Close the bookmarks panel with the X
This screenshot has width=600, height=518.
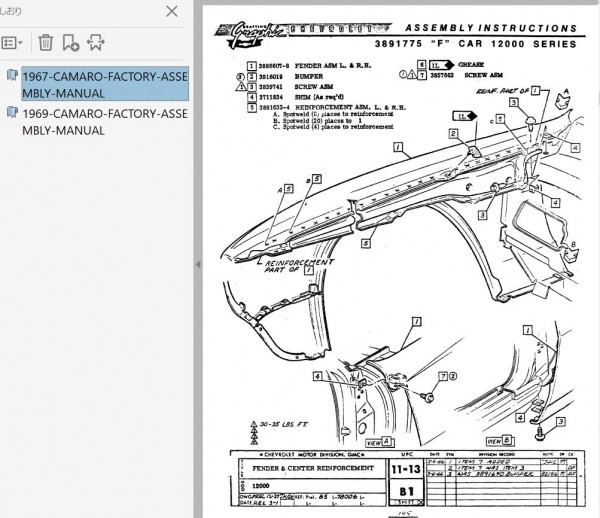[x=172, y=11]
